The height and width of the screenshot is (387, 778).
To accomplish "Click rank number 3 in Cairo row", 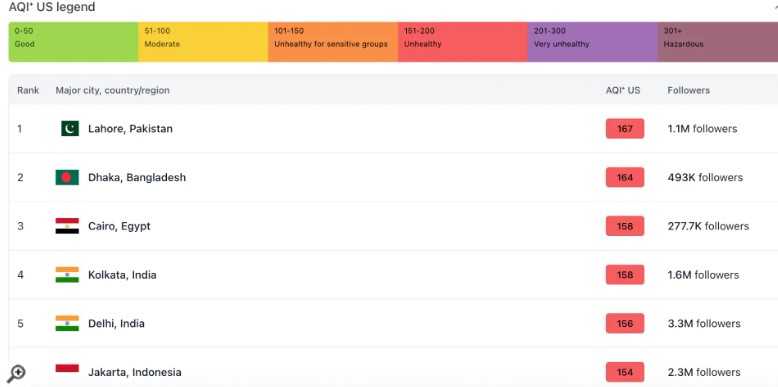I will click(x=20, y=226).
